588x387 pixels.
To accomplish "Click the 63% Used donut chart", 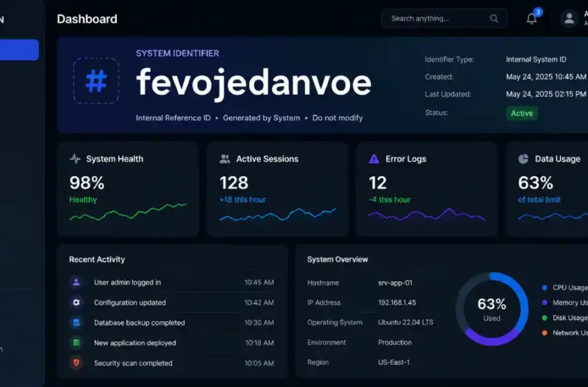I will 492,309.
